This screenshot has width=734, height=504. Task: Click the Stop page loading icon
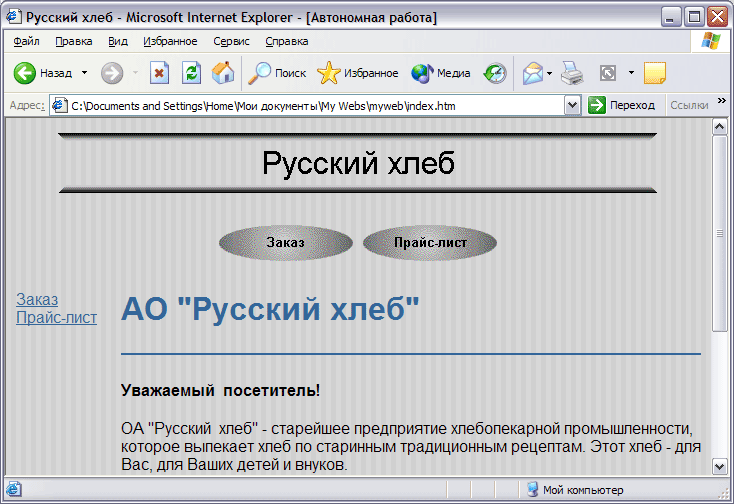point(159,73)
